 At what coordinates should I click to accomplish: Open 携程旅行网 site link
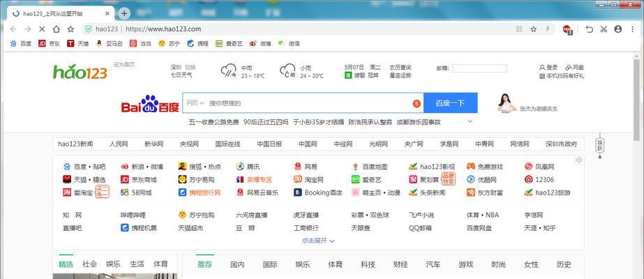(200, 193)
